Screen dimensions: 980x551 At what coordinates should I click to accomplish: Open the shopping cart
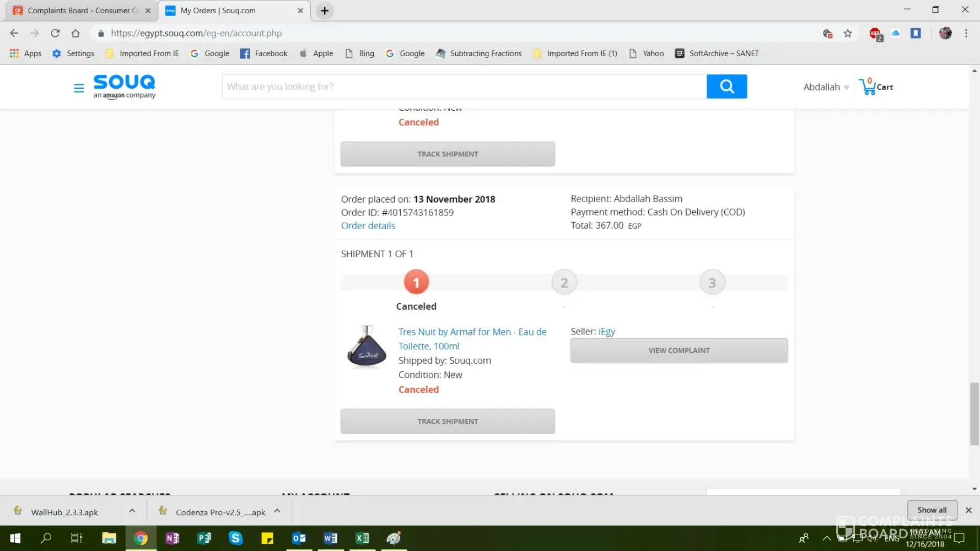pos(876,87)
